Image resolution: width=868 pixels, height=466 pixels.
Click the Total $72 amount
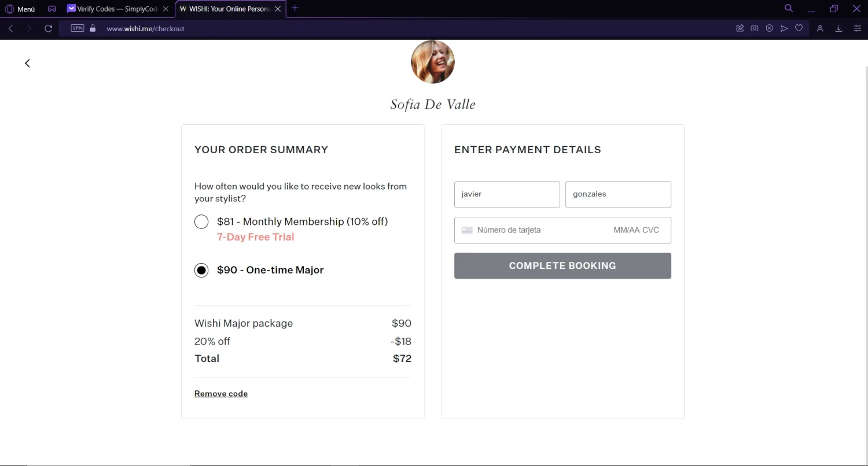click(x=402, y=358)
